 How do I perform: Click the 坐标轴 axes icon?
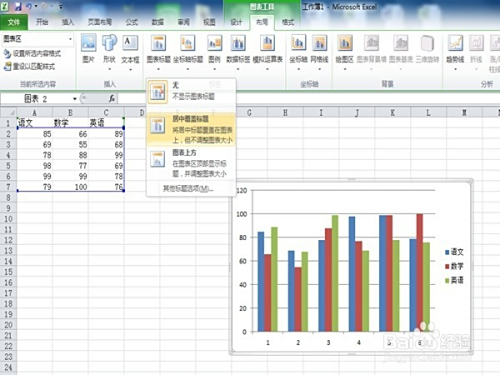click(298, 52)
